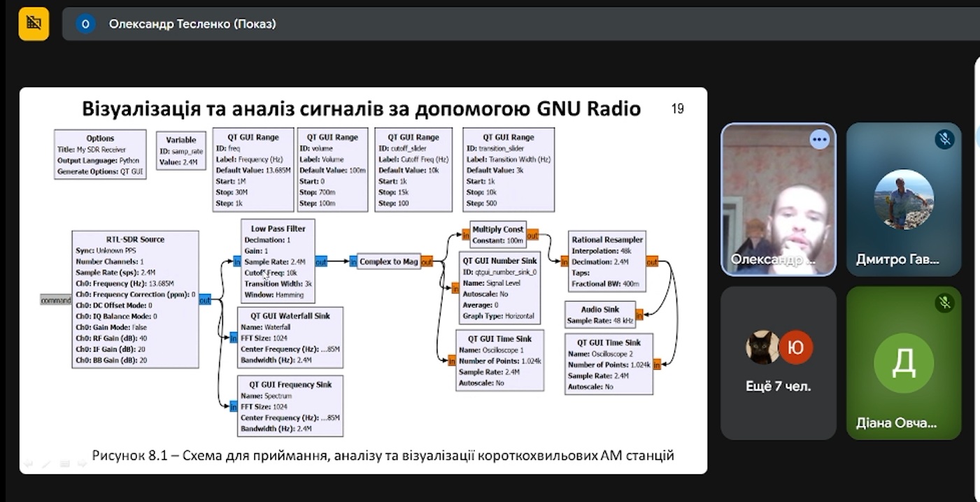
Task: Click "Default Value: 13.685M" in freq range
Action: coord(253,170)
